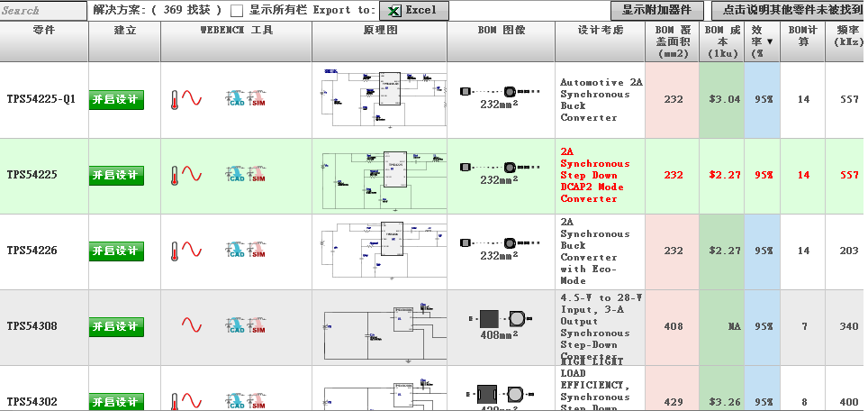This screenshot has width=868, height=411.
Task: Click 开启设计 for TPS54308
Action: point(116,327)
